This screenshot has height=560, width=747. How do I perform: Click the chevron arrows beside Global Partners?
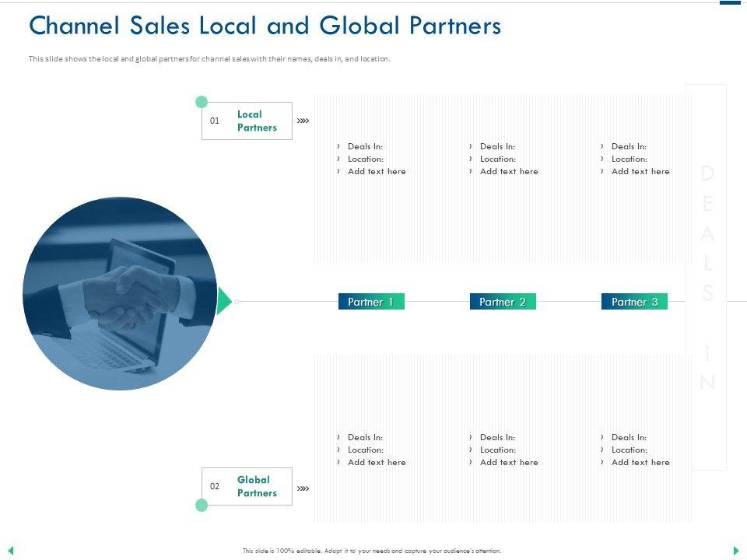pos(303,488)
